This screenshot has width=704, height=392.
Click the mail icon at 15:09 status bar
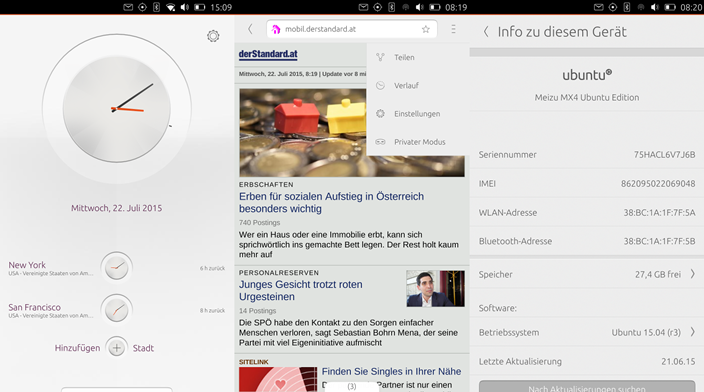coord(128,7)
